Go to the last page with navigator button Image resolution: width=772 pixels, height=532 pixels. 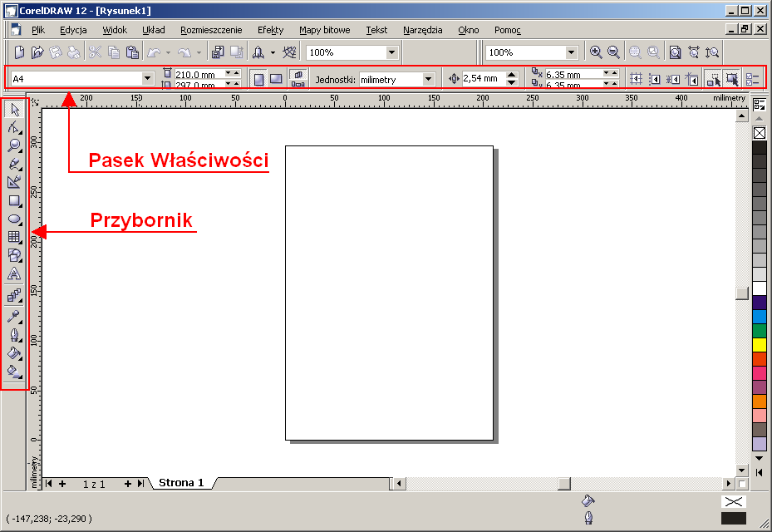tap(141, 484)
